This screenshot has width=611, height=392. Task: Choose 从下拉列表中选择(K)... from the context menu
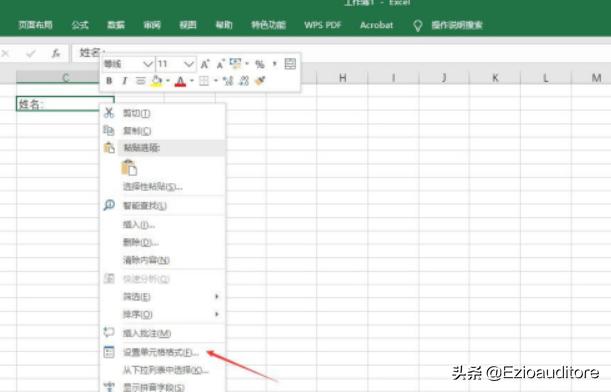163,370
